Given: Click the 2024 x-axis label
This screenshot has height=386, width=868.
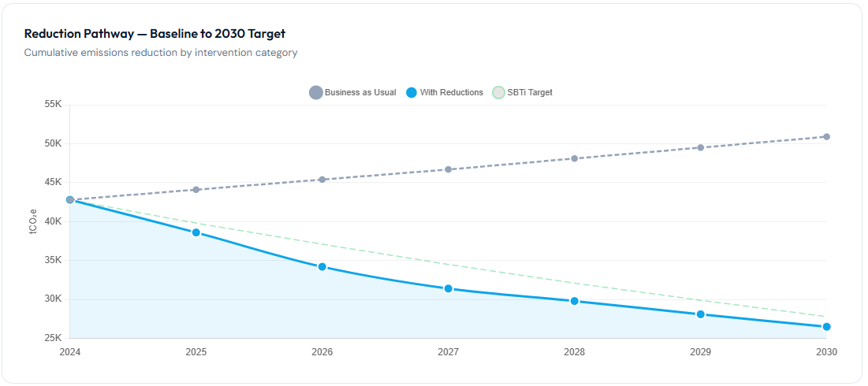Looking at the screenshot, I should point(69,352).
